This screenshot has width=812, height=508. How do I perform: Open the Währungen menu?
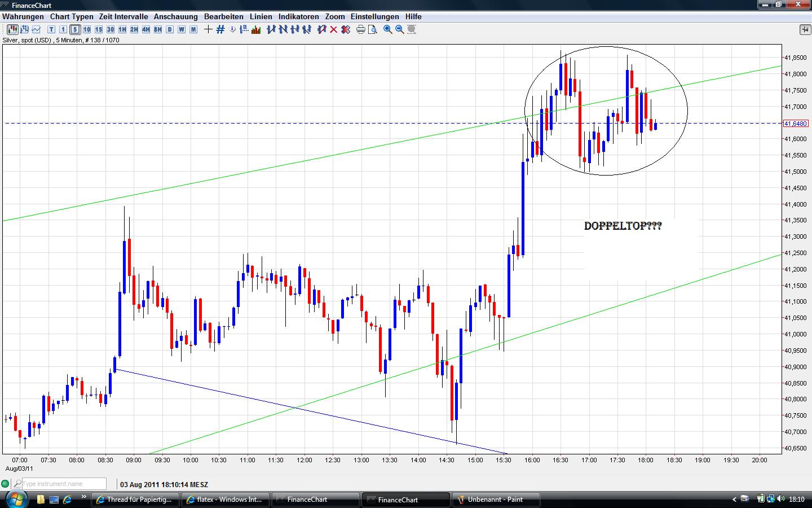23,16
